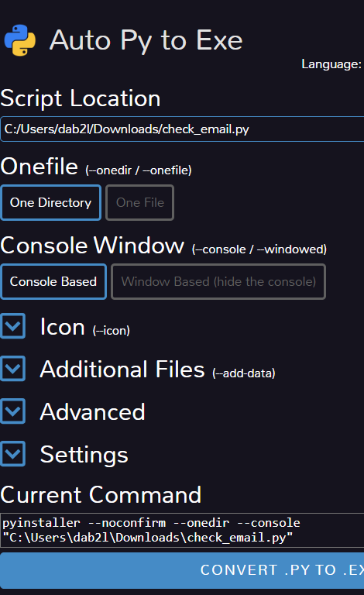Click the chevron icon beside Advanced
364x595 pixels.
click(13, 411)
